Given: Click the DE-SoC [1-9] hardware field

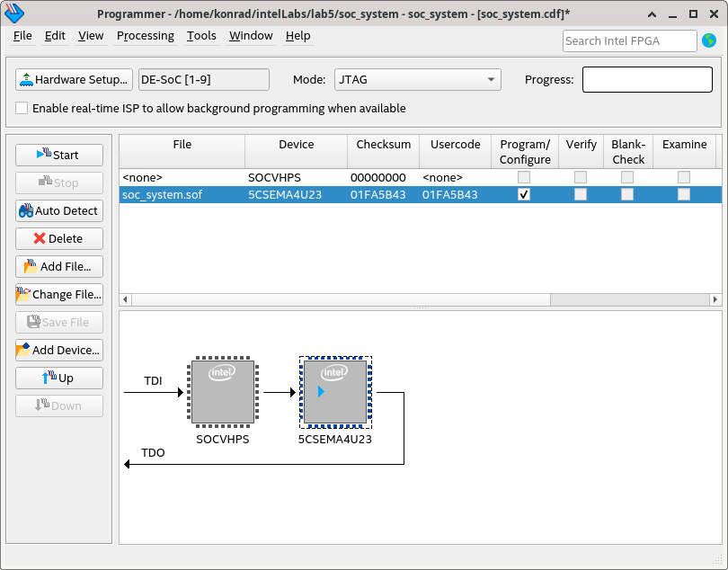Looking at the screenshot, I should (204, 79).
